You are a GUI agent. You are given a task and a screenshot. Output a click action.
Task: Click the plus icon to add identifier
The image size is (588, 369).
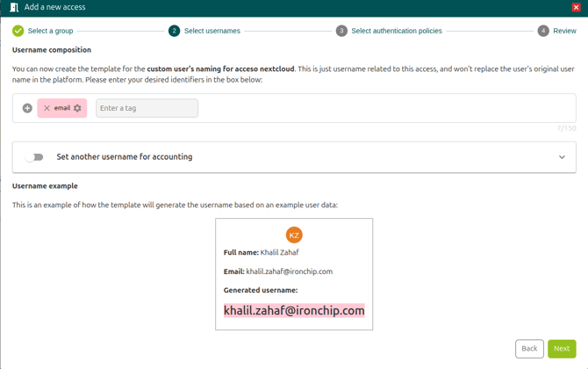click(27, 108)
